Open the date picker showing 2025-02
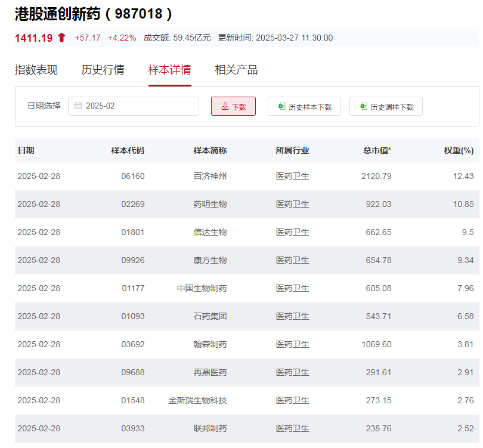Viewport: 483px width, 448px height. tap(134, 106)
